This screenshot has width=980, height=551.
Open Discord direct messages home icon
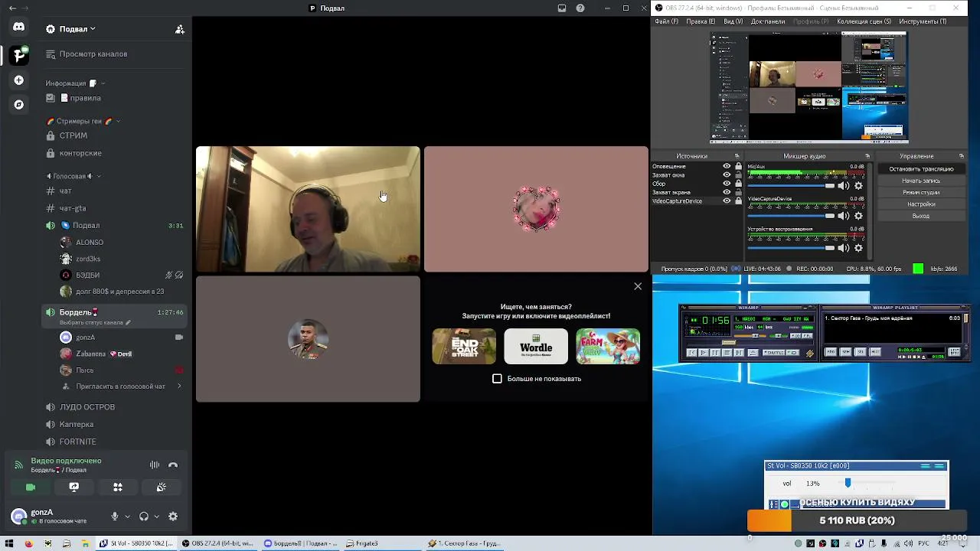point(19,27)
